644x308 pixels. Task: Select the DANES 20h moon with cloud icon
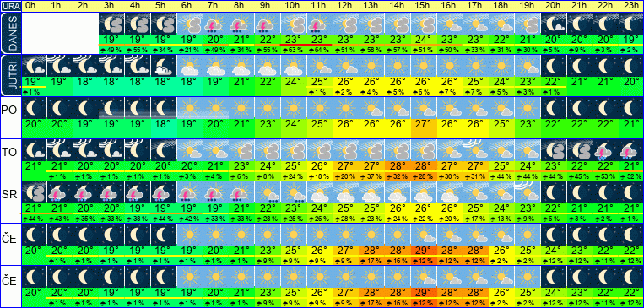coord(553,24)
